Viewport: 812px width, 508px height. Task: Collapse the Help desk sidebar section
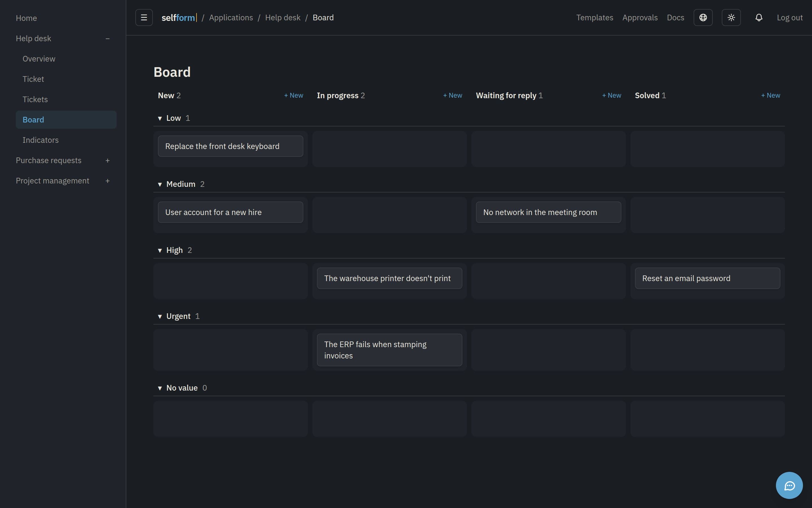tap(108, 39)
